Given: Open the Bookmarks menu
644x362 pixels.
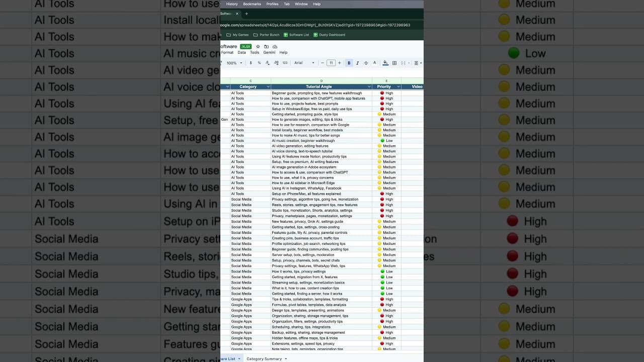Looking at the screenshot, I should tap(252, 4).
